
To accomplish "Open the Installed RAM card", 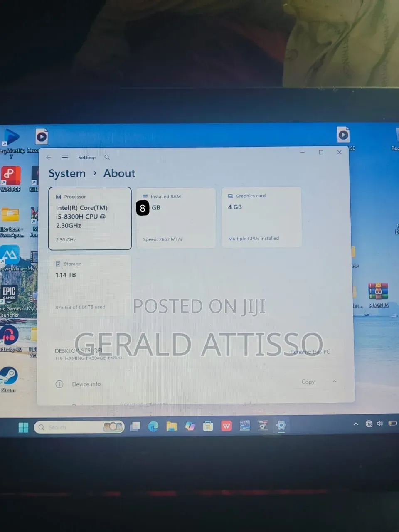I will (x=176, y=218).
